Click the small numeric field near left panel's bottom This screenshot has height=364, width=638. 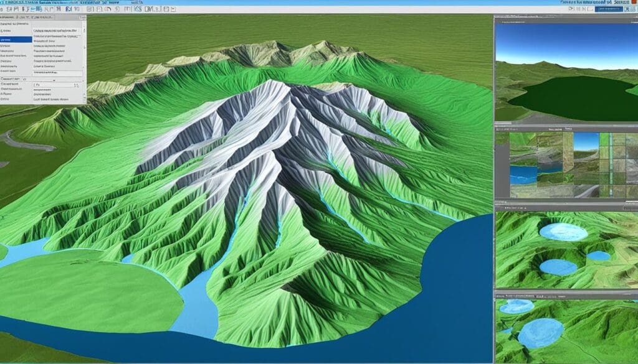click(52, 85)
